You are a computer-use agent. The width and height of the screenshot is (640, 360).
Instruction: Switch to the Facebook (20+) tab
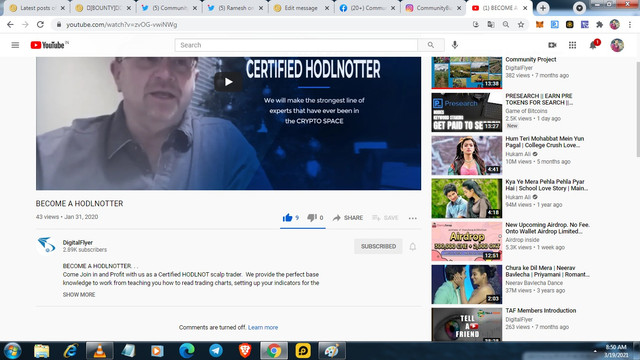(367, 8)
